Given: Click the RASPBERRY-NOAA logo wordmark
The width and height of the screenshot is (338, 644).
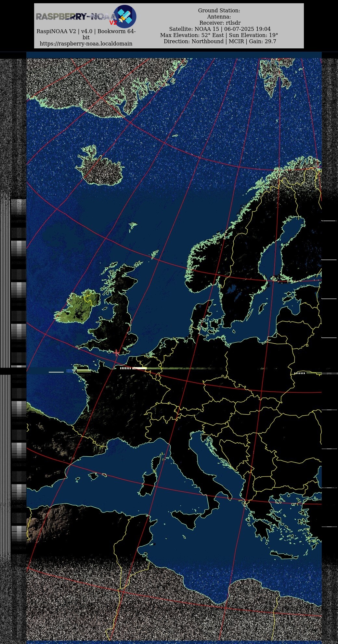Looking at the screenshot, I should (76, 17).
